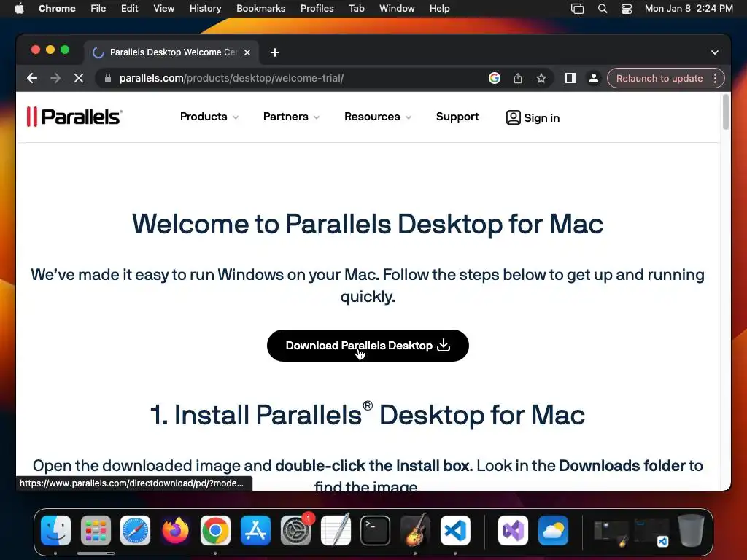Open minimized window with VS Code badge

651,532
